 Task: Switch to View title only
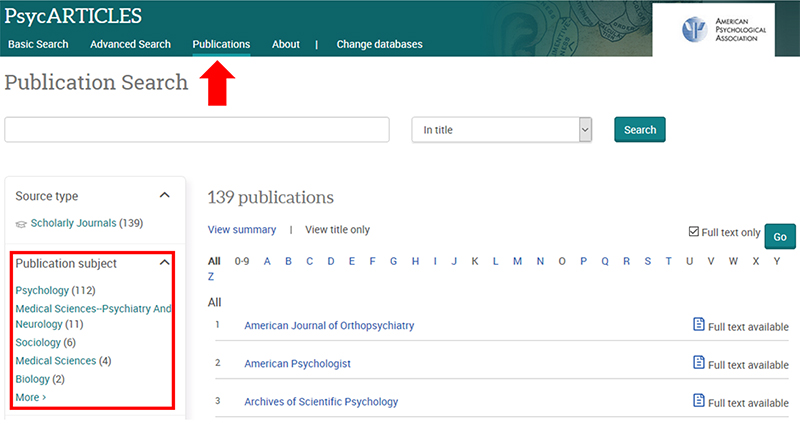(337, 230)
